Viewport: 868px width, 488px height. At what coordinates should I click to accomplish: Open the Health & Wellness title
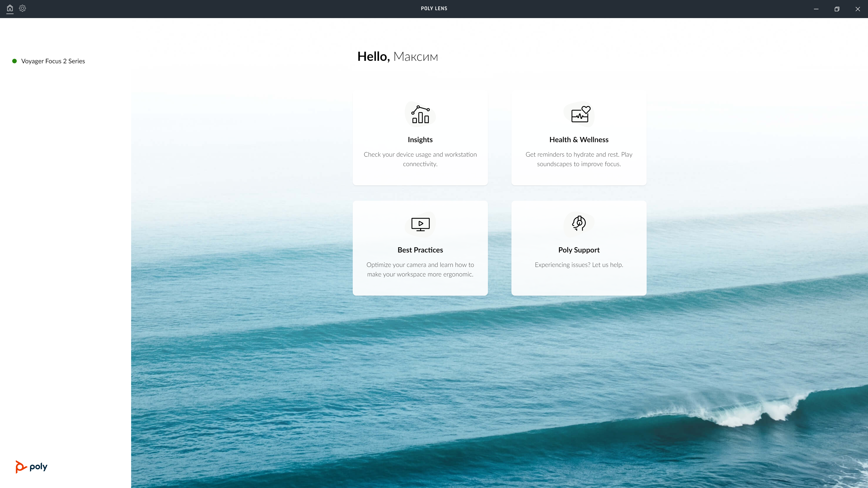[579, 139]
